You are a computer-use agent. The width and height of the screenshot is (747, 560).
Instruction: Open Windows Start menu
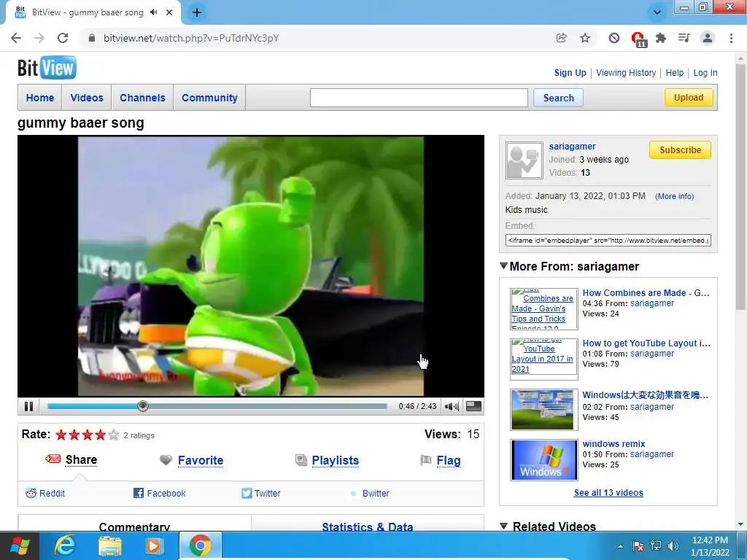[x=19, y=545]
